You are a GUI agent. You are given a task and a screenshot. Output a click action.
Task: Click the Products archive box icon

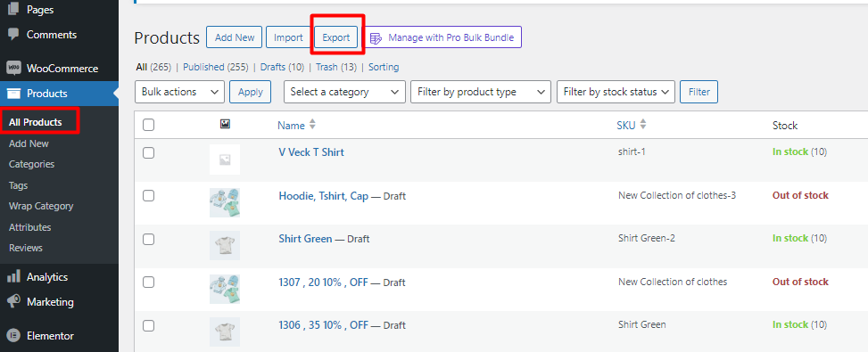point(13,94)
